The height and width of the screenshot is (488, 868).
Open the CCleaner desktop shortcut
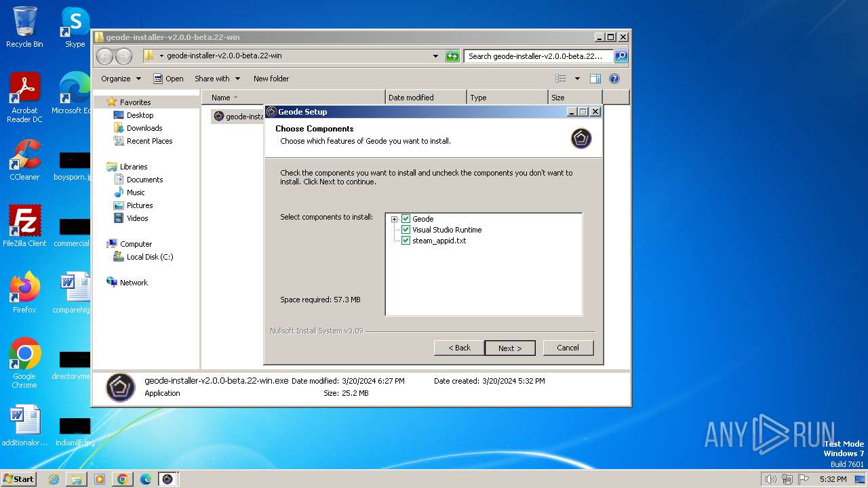pyautogui.click(x=24, y=161)
